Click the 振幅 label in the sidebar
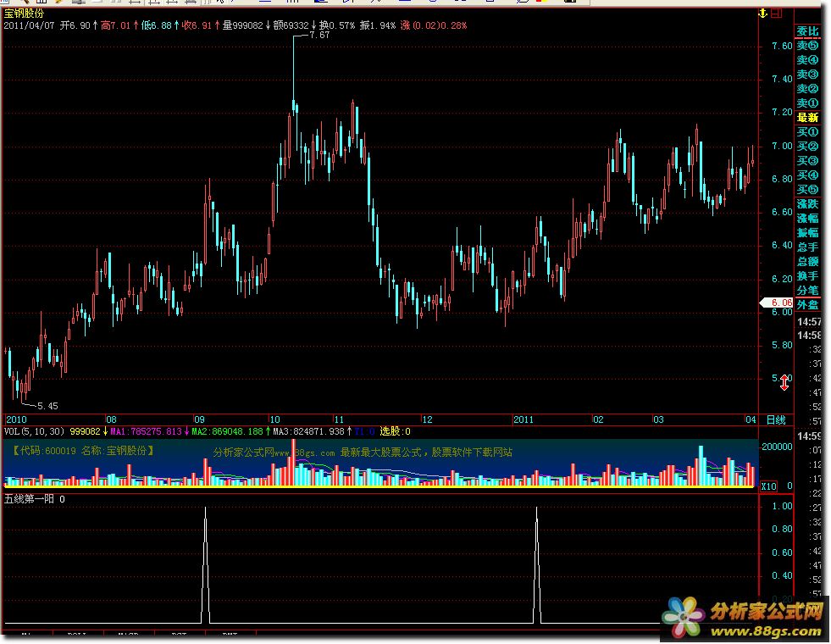This screenshot has height=644, width=831. pos(807,233)
